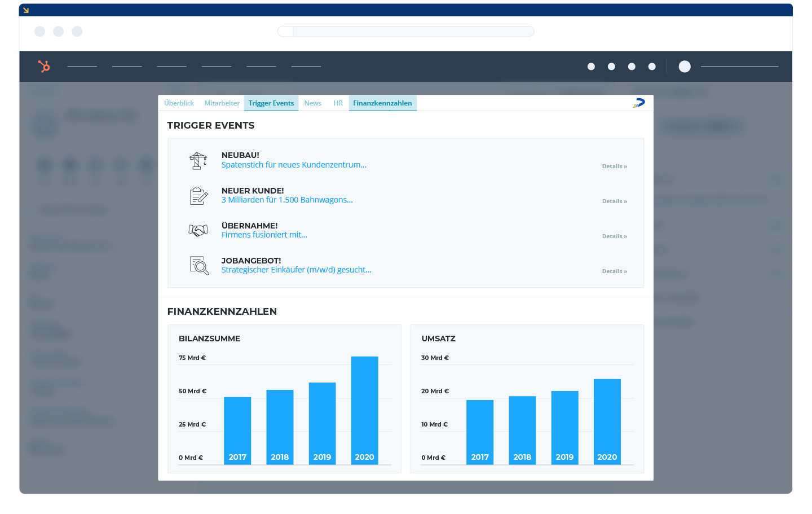Click the fourth circular icon in the dark navbar
This screenshot has height=514, width=812.
[652, 66]
